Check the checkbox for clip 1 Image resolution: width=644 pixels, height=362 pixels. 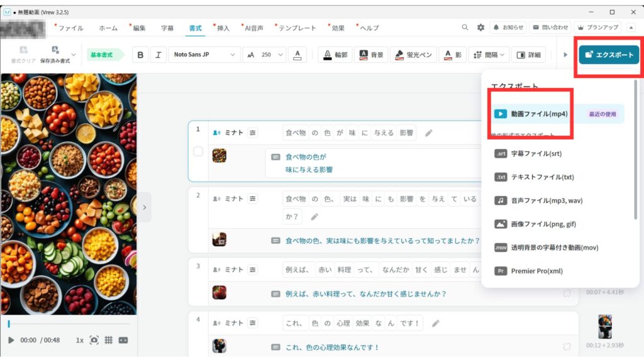click(198, 151)
